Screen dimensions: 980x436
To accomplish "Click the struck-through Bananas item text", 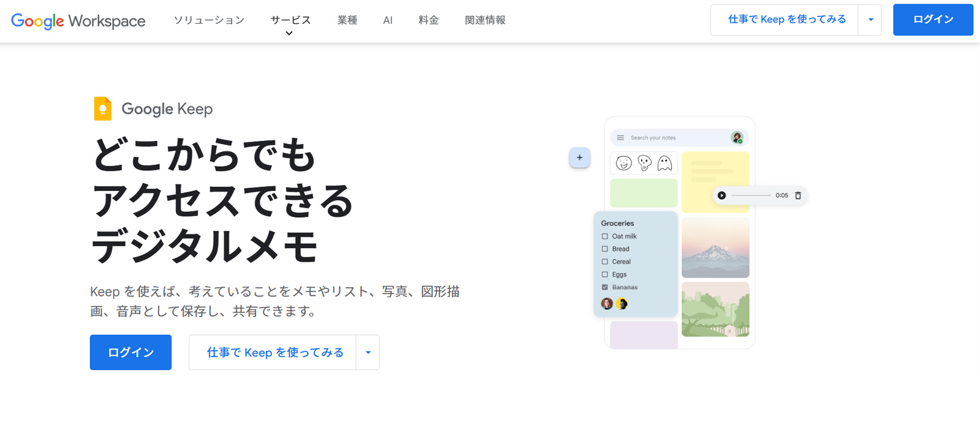I will point(625,287).
